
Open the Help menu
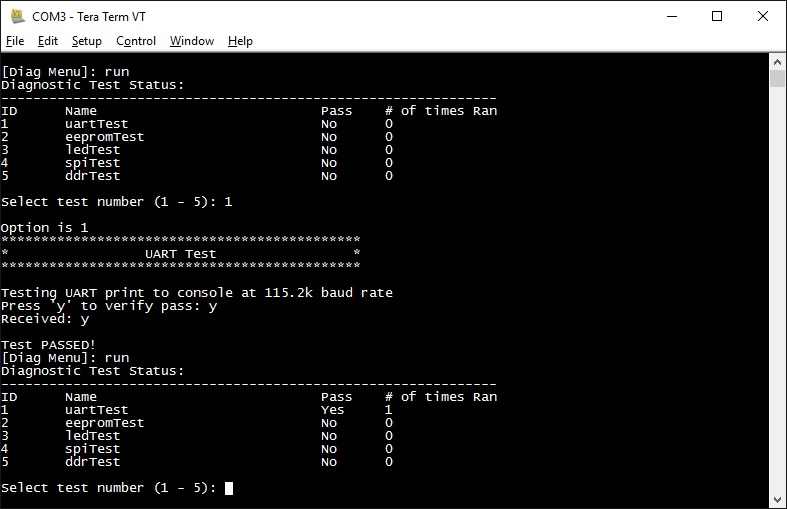pos(240,41)
